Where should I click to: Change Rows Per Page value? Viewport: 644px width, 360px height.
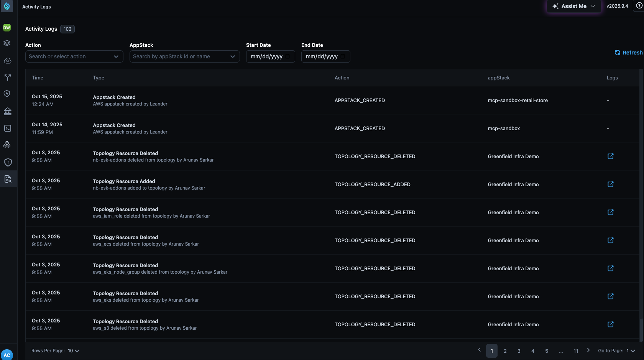[73, 350]
